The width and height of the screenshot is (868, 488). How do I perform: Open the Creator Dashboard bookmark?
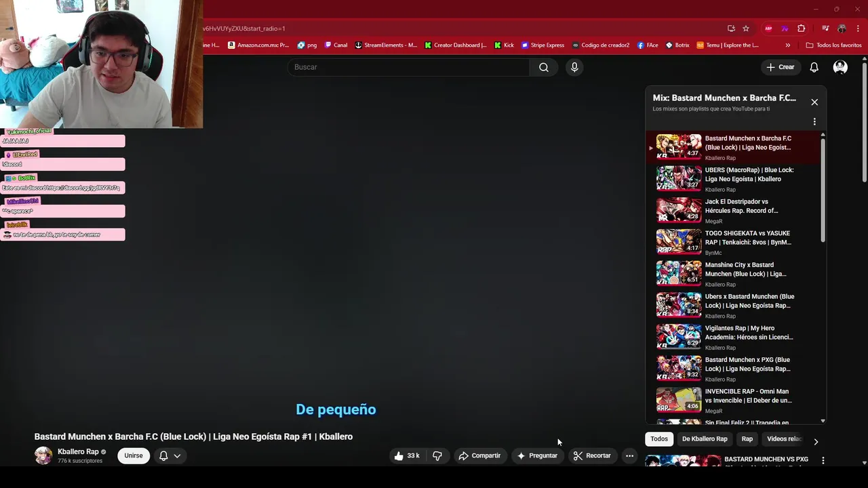tap(456, 45)
